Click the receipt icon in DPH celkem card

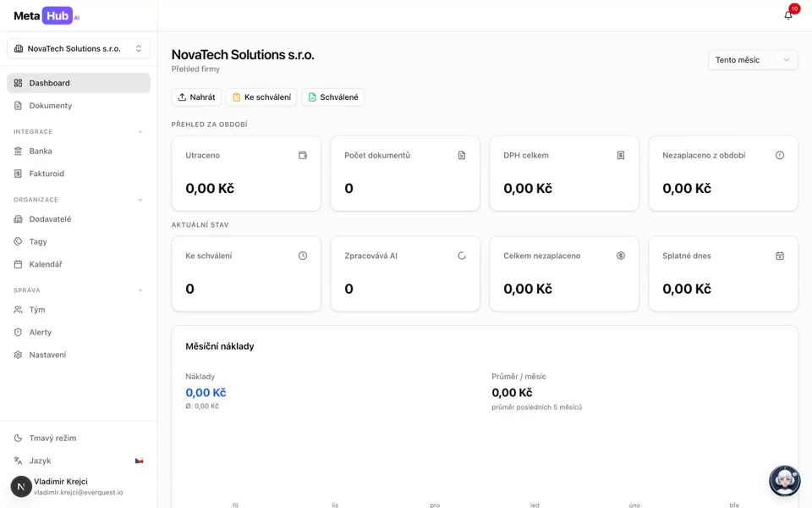[x=621, y=156]
